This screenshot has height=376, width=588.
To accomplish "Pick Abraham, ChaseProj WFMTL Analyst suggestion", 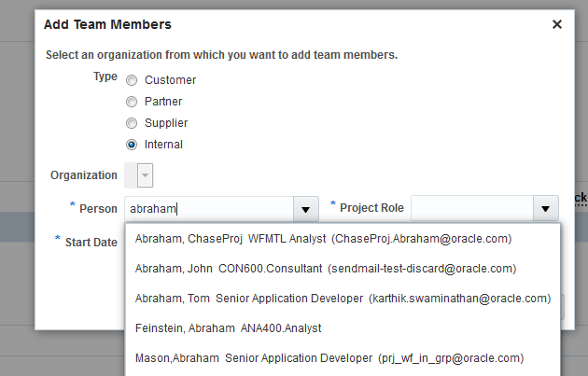I will pos(323,239).
